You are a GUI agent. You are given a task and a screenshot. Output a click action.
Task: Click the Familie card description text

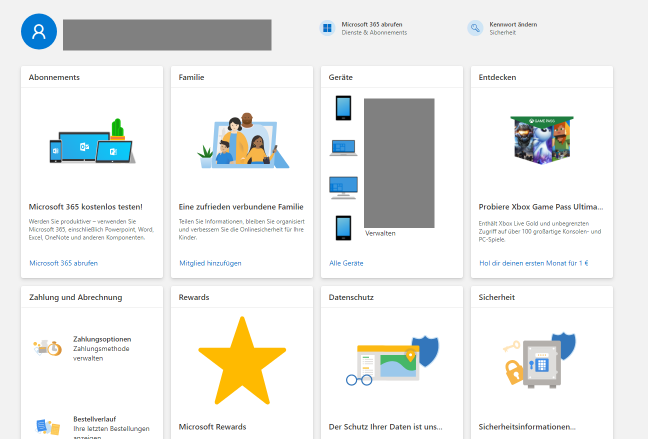[242, 229]
